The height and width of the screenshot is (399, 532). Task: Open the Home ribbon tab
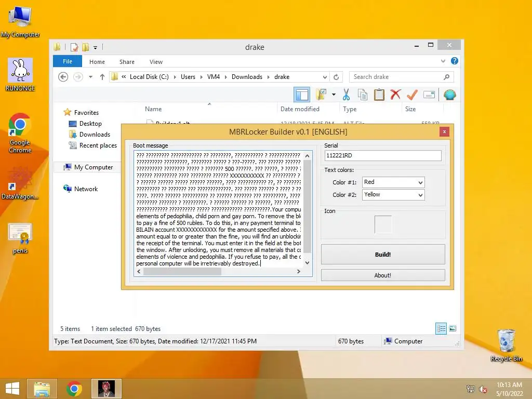pos(97,62)
